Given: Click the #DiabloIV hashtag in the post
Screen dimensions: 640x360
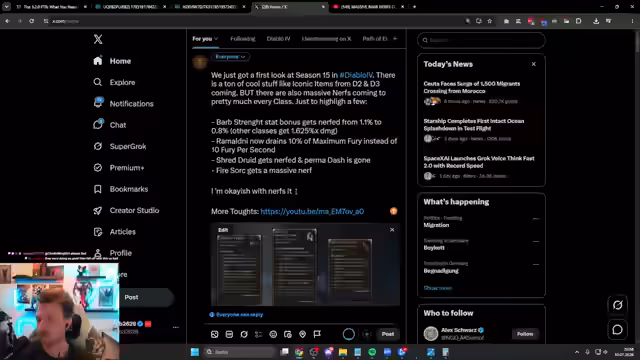Looking at the screenshot, I should click(356, 75).
